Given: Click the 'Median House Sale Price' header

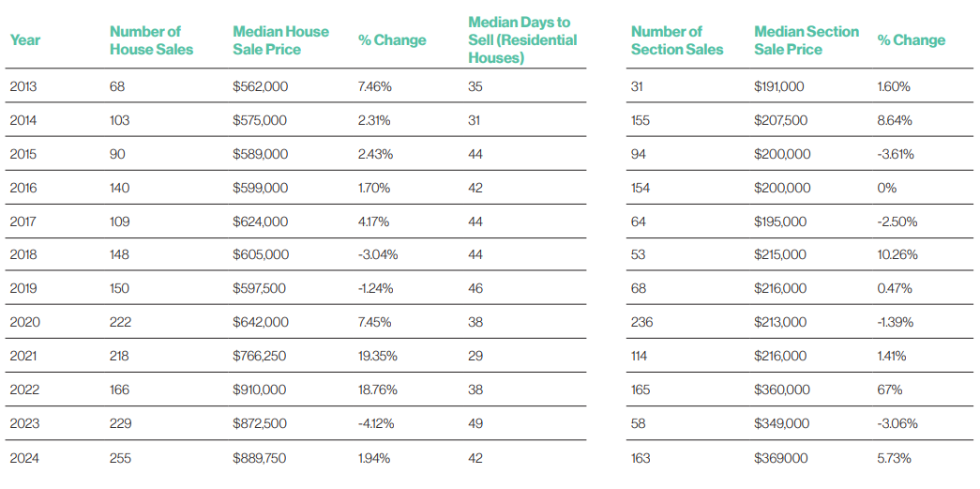Looking at the screenshot, I should click(280, 40).
